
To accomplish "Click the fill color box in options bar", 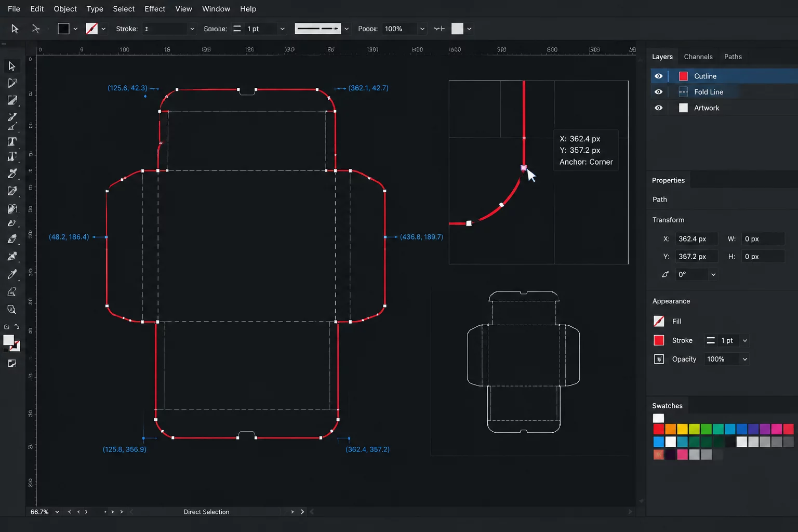I will (x=63, y=29).
